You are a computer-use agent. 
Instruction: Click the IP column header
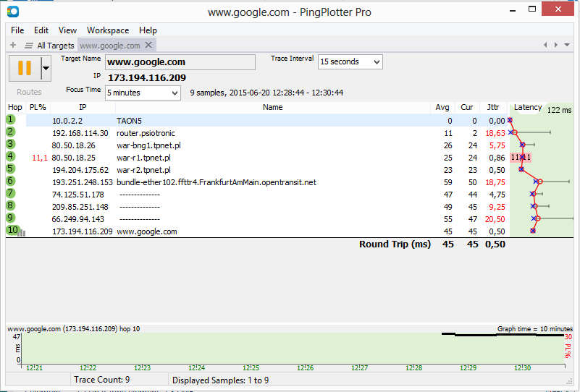click(83, 107)
